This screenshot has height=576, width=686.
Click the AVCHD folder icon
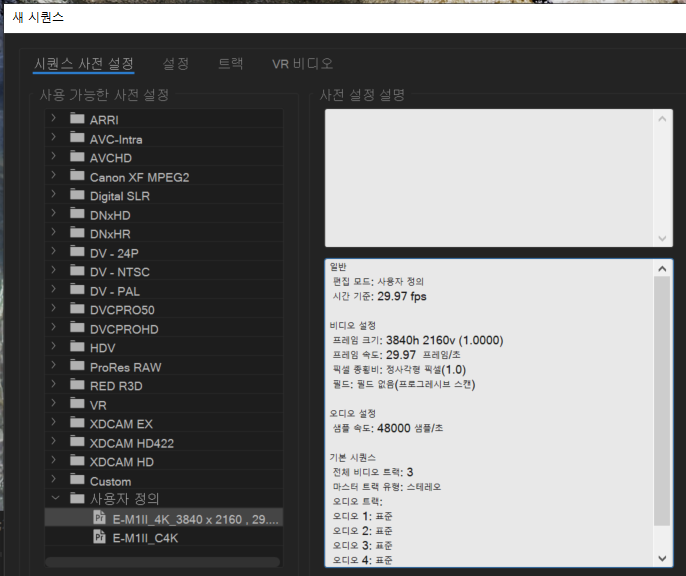(77, 156)
